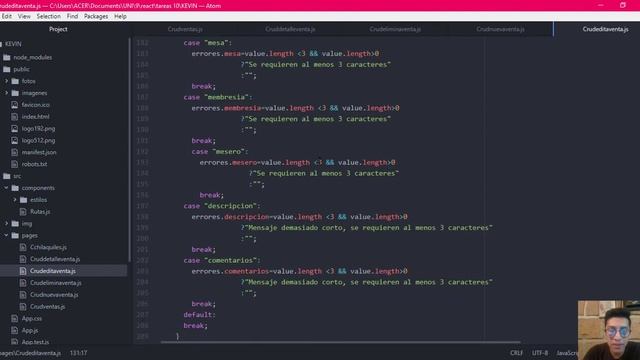Click the file path in status bar

[x=30, y=353]
